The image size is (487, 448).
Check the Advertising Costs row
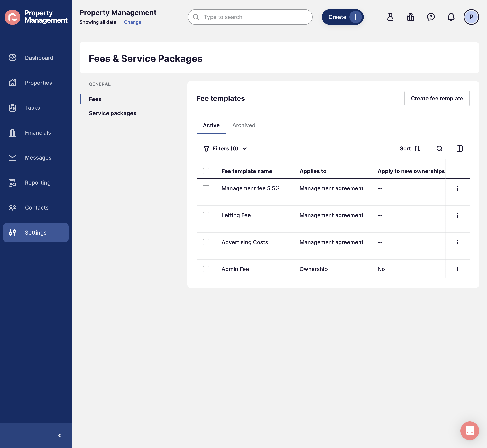click(x=206, y=242)
